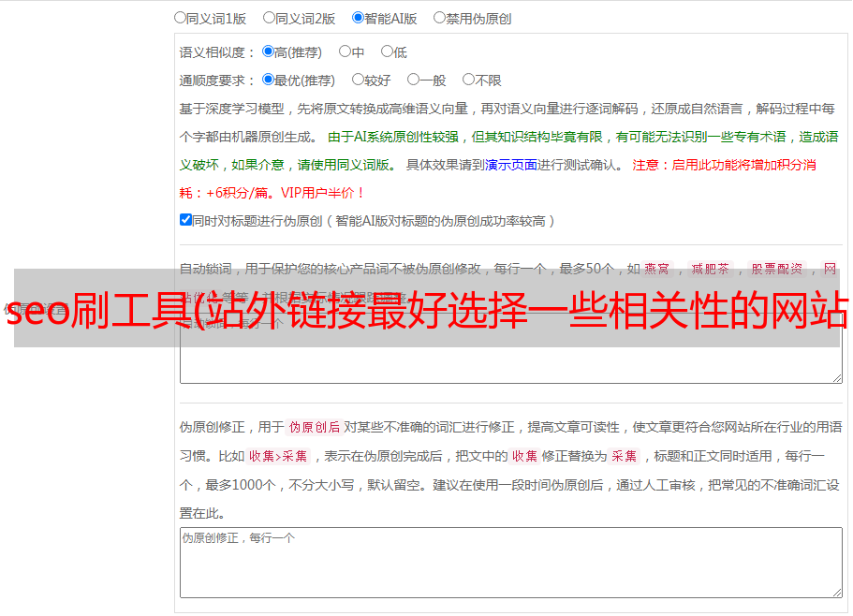
Task: Set 通顺度要求 to 不限
Action: (x=468, y=80)
